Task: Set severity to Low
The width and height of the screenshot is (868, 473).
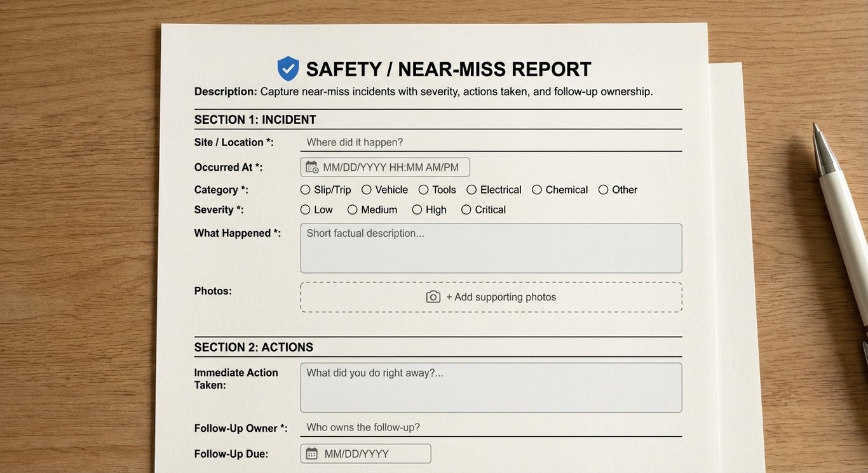Action: pos(305,209)
